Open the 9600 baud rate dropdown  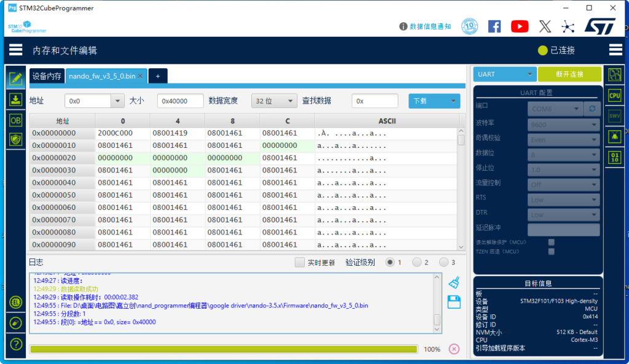pyautogui.click(x=564, y=125)
